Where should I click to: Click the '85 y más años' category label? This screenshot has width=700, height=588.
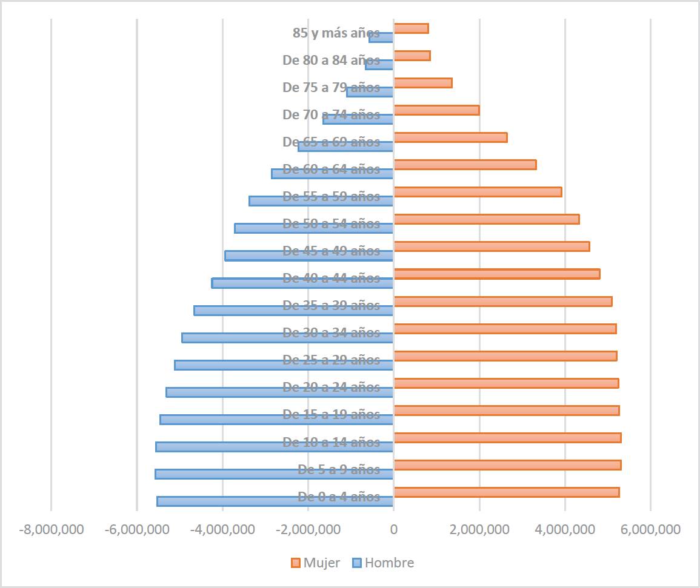[336, 33]
